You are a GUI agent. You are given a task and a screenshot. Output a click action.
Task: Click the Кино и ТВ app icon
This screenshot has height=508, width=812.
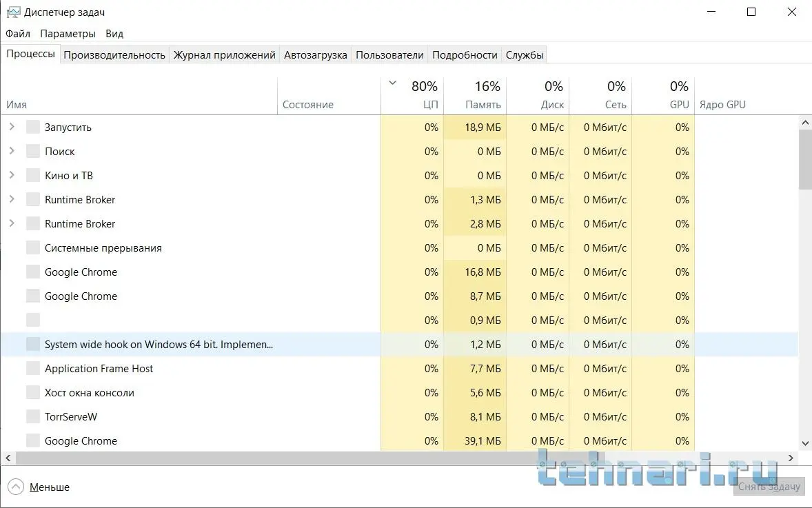coord(33,175)
